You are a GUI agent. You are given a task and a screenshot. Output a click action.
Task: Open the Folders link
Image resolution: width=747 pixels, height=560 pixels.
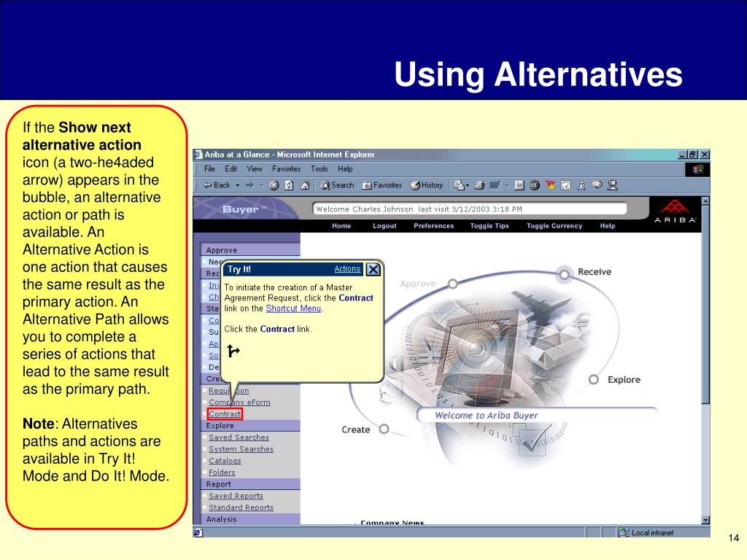222,472
